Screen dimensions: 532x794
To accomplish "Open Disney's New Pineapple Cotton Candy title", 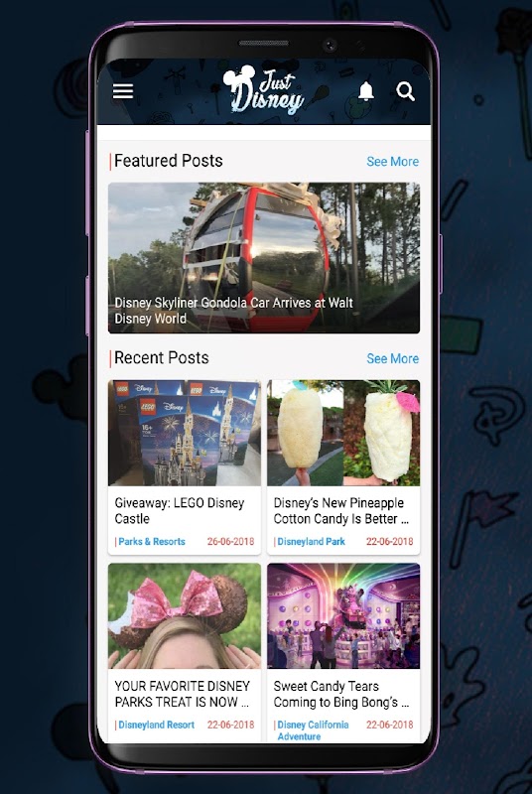I will click(341, 510).
